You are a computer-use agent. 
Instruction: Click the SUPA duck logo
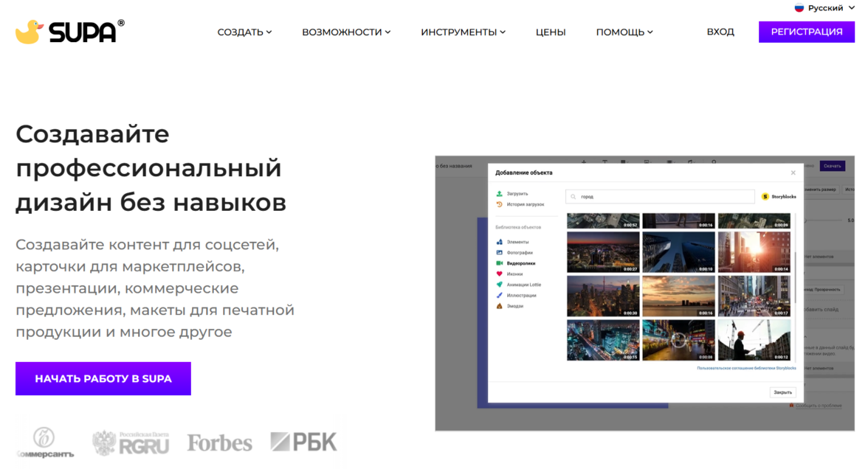click(69, 32)
